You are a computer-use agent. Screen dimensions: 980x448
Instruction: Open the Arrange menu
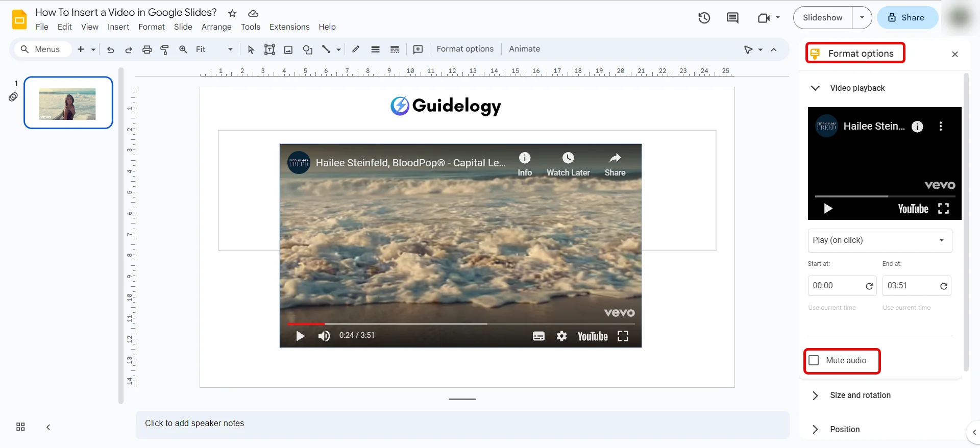[216, 27]
